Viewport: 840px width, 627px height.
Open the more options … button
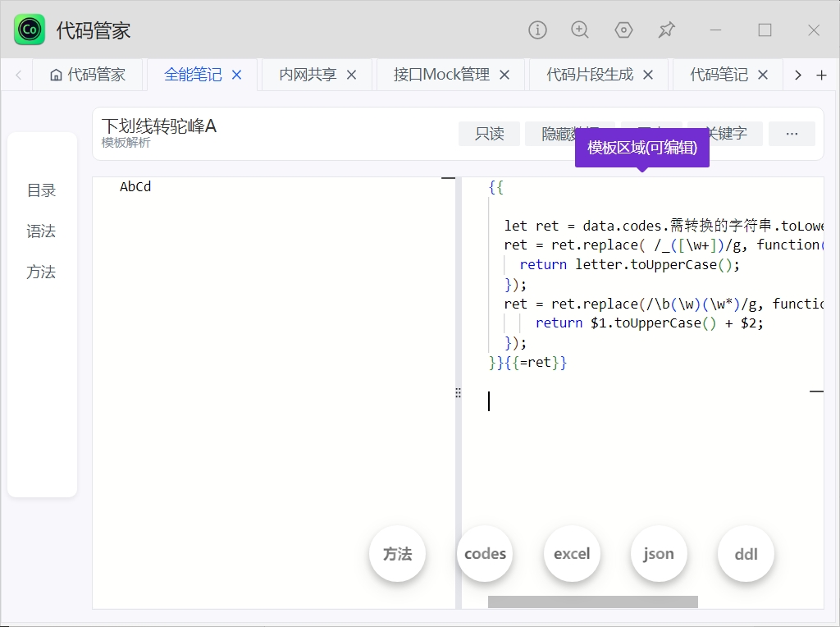tap(792, 134)
